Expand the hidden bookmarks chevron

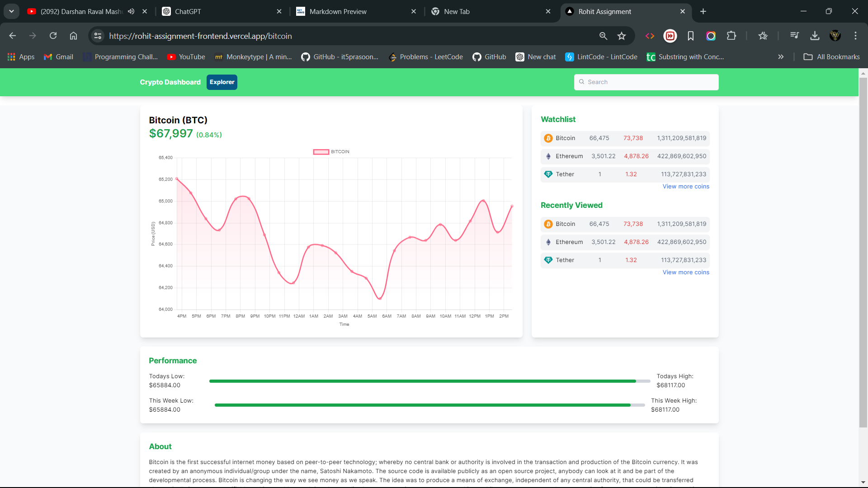tap(781, 57)
